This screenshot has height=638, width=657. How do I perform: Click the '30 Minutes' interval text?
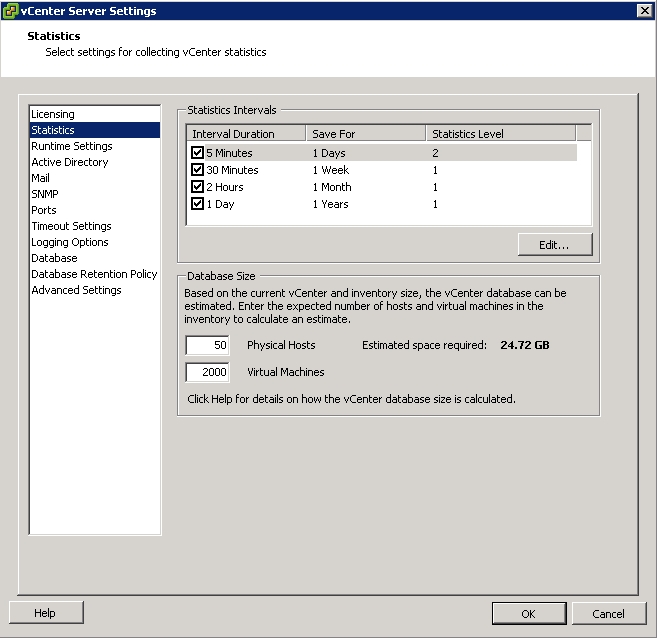(232, 170)
